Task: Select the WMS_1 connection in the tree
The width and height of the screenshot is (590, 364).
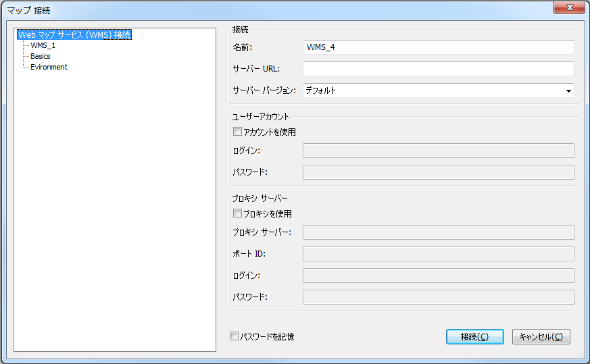Action: (x=43, y=45)
